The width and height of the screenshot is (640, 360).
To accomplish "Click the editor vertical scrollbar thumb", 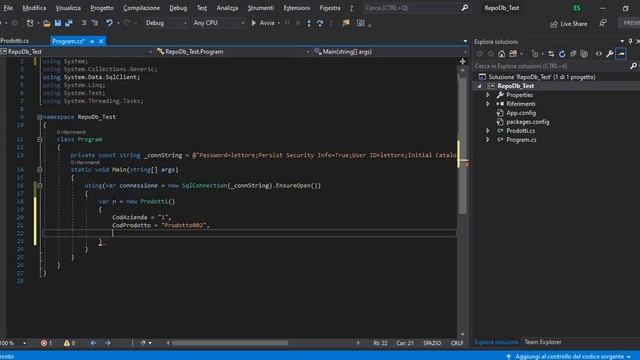I will tap(462, 145).
